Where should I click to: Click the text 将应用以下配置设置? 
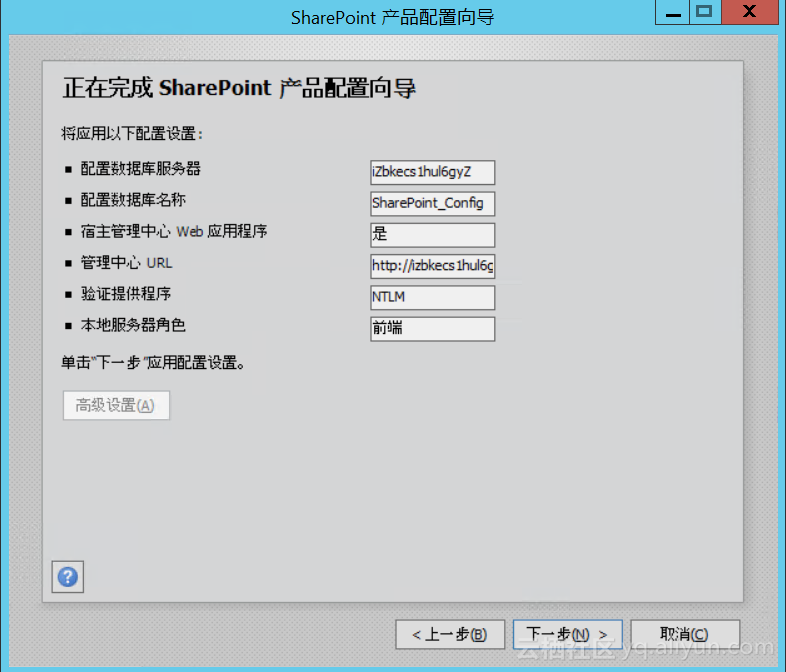point(132,134)
